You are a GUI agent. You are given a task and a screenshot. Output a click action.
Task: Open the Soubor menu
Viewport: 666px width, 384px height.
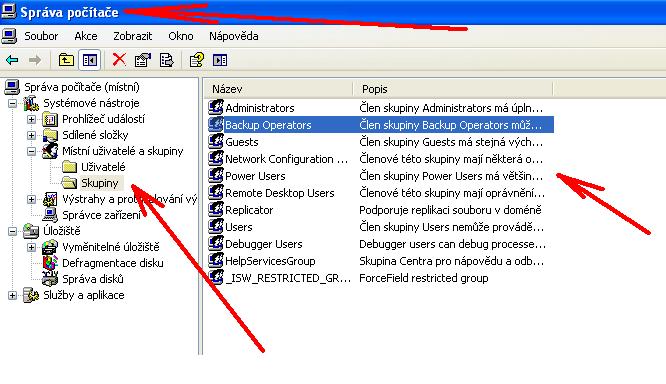(x=41, y=36)
